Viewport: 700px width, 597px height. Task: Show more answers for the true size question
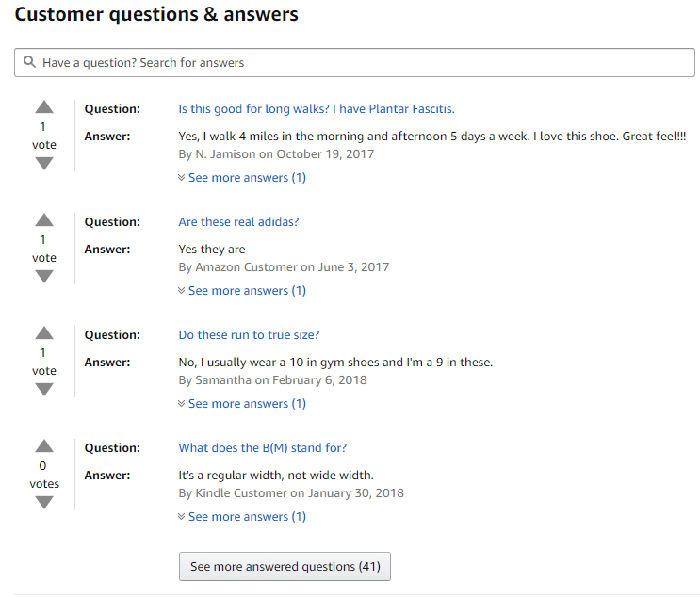[x=242, y=404]
